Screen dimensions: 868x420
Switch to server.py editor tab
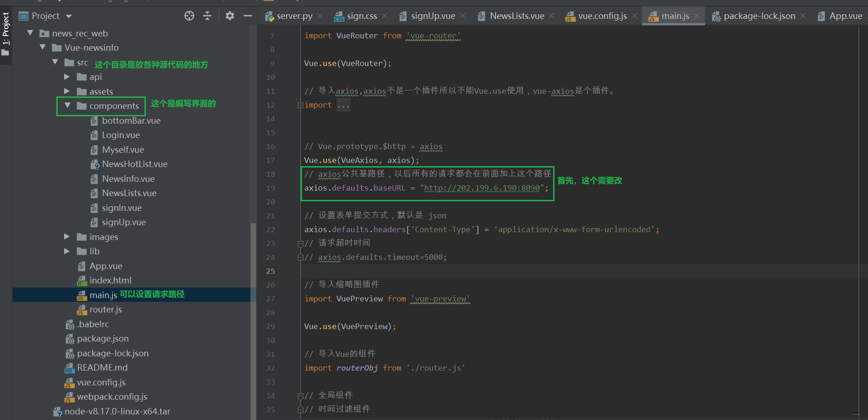294,16
